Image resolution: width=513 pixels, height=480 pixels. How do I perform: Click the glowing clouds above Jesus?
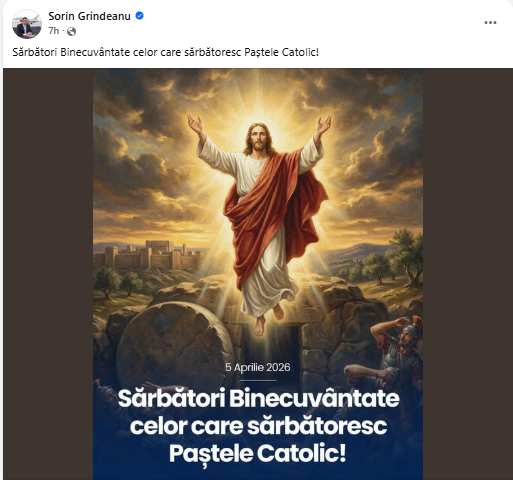point(258,90)
